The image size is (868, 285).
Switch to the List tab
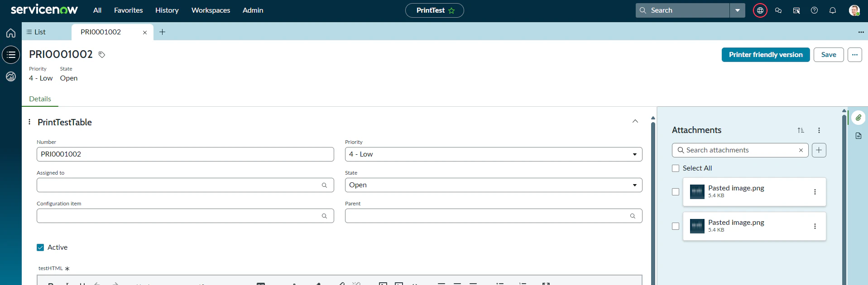point(36,32)
